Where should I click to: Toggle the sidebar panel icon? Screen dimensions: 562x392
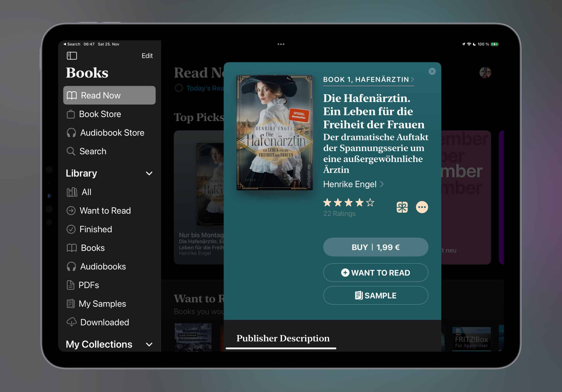72,56
